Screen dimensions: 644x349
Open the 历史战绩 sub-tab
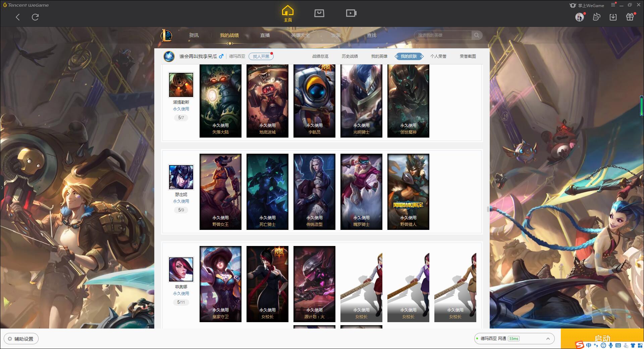click(350, 56)
